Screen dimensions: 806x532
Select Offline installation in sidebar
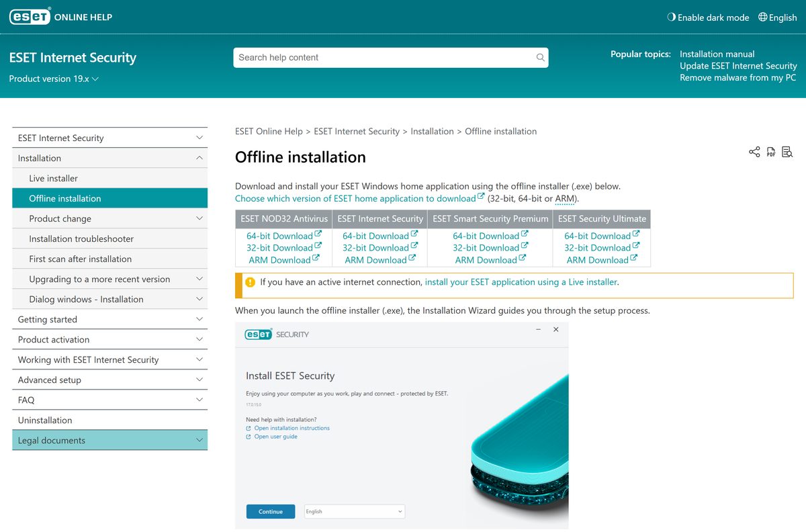click(110, 198)
